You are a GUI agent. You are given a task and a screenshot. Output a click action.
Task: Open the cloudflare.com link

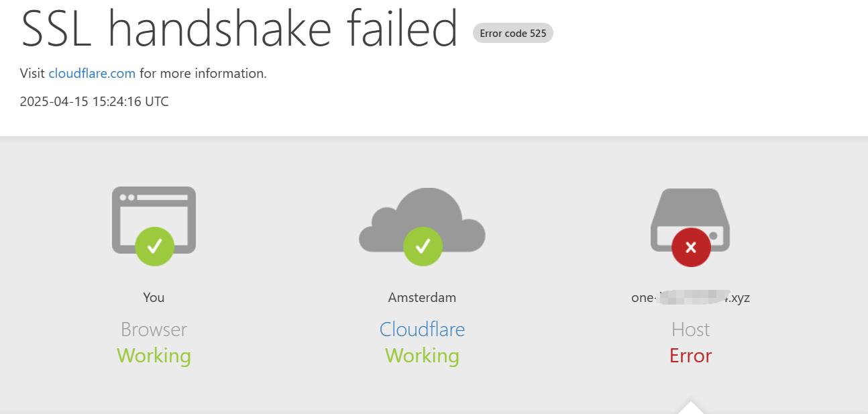pyautogui.click(x=92, y=74)
